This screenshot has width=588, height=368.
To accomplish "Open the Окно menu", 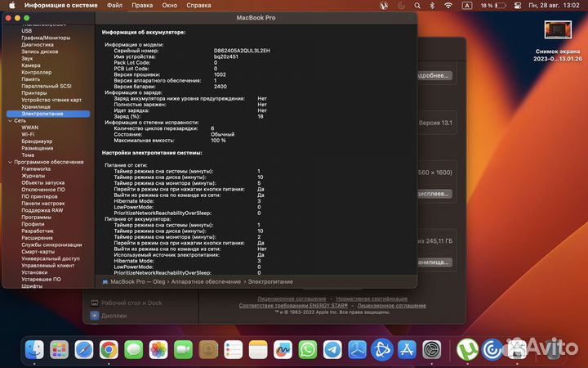I will [170, 6].
